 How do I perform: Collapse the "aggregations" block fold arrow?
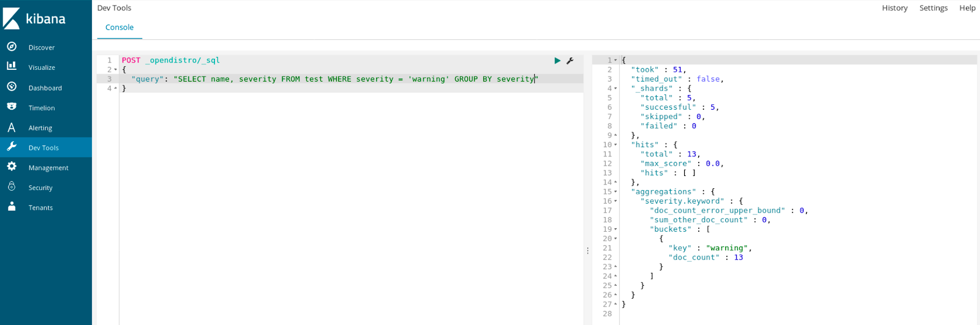coord(616,192)
